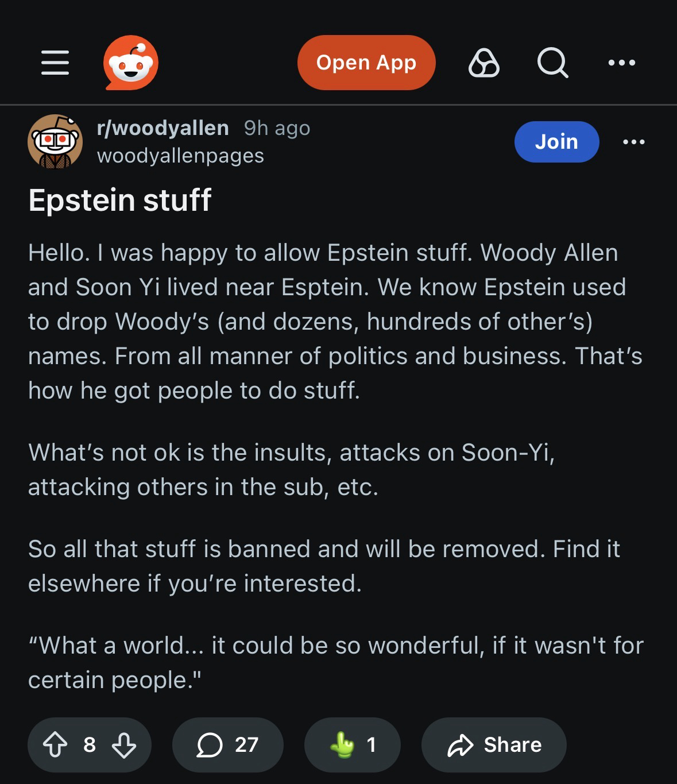Downvote the Epstein stuff post
Screen dimensions: 677x784
(x=124, y=745)
